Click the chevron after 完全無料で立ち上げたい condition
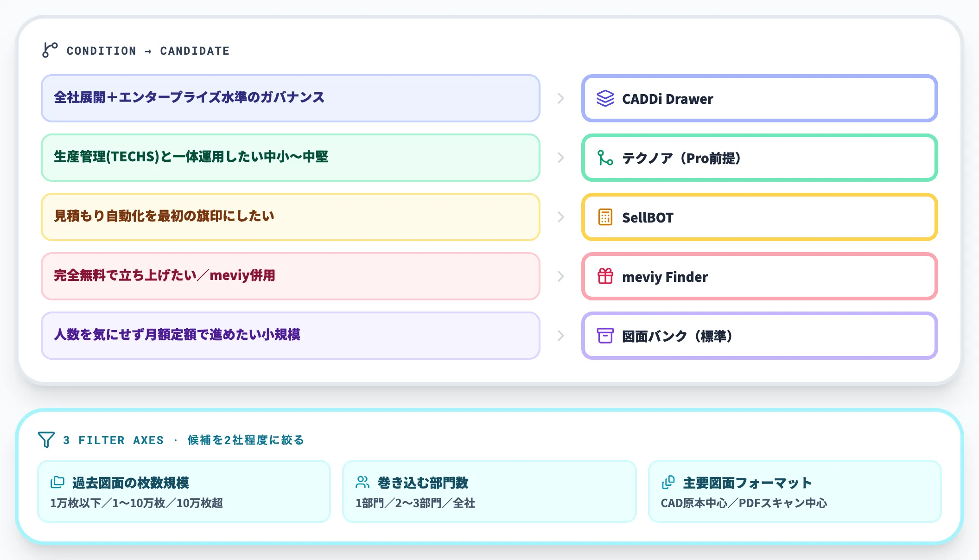This screenshot has height=560, width=979. 561,276
